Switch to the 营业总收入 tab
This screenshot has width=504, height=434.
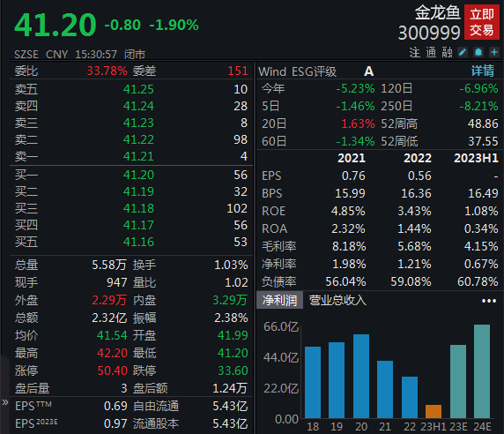(x=337, y=300)
